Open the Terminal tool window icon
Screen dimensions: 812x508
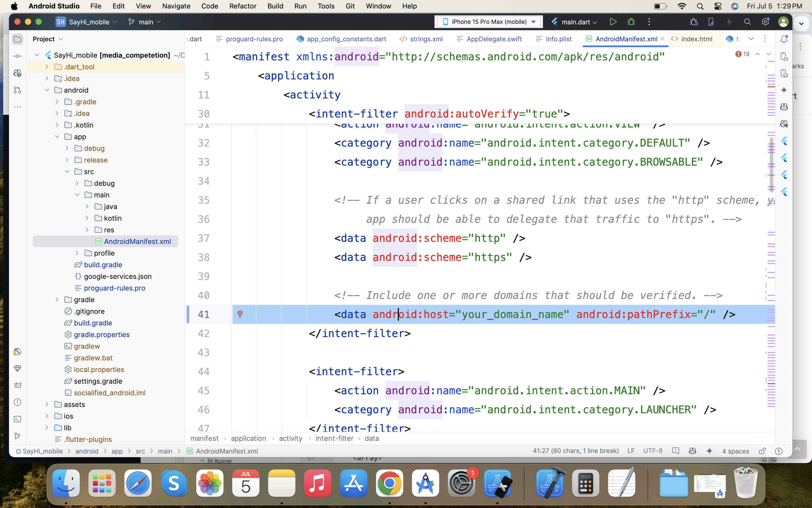click(17, 419)
